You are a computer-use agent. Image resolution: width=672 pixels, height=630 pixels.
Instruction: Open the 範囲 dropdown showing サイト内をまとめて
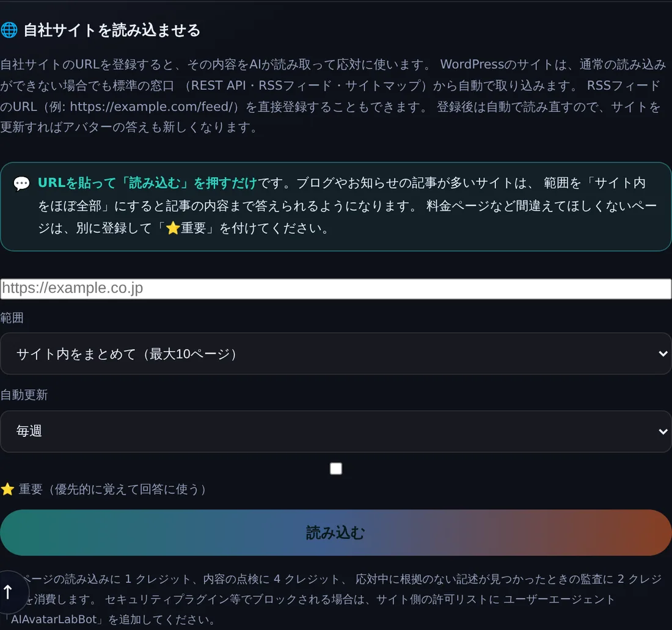pos(336,354)
